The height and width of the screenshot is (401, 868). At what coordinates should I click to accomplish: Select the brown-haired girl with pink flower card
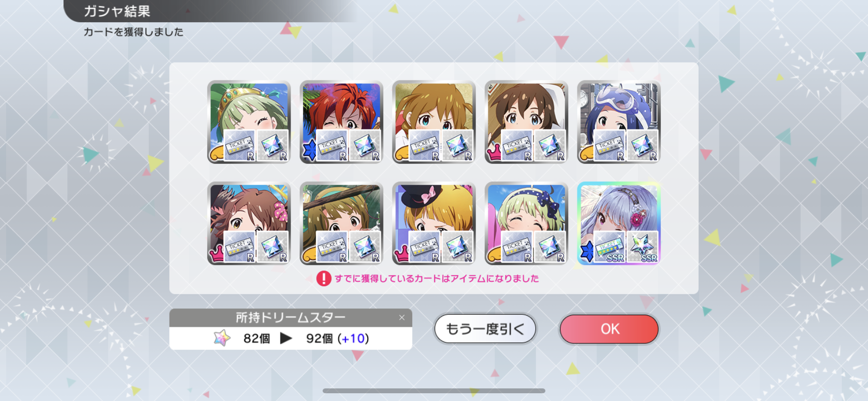[x=248, y=223]
